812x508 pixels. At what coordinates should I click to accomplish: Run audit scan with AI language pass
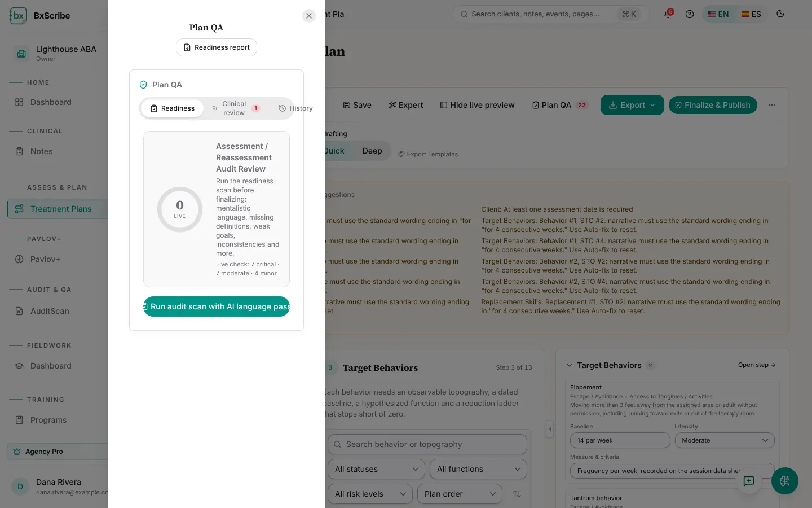tap(217, 306)
